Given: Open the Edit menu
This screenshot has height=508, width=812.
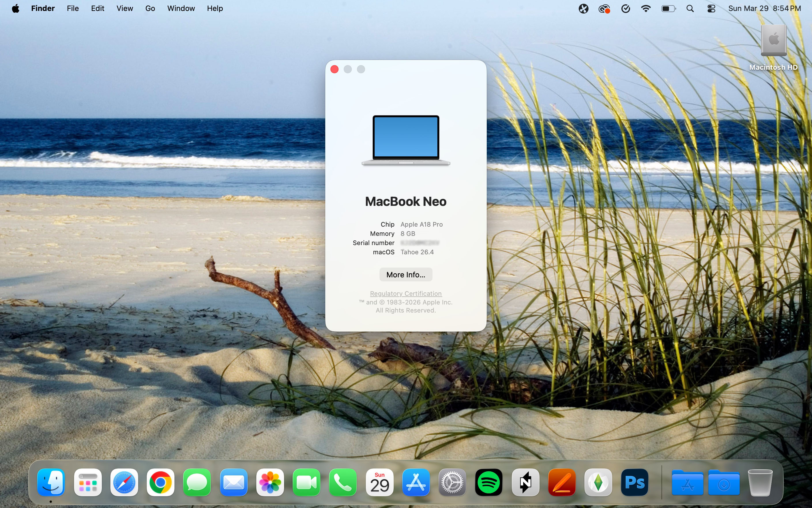Looking at the screenshot, I should (97, 8).
